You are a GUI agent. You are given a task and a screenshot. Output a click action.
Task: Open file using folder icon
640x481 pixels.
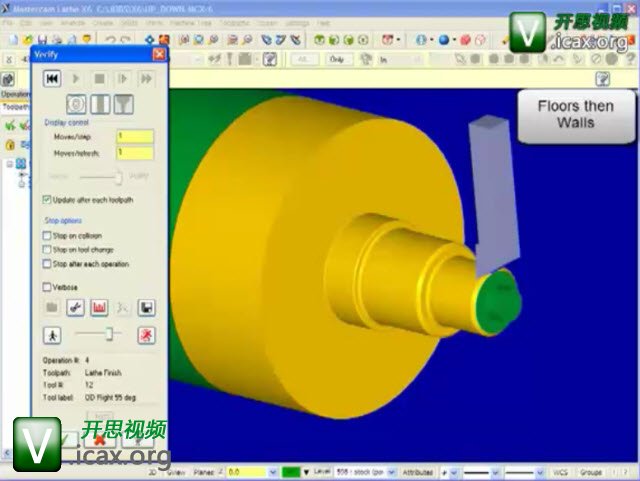coord(28,40)
